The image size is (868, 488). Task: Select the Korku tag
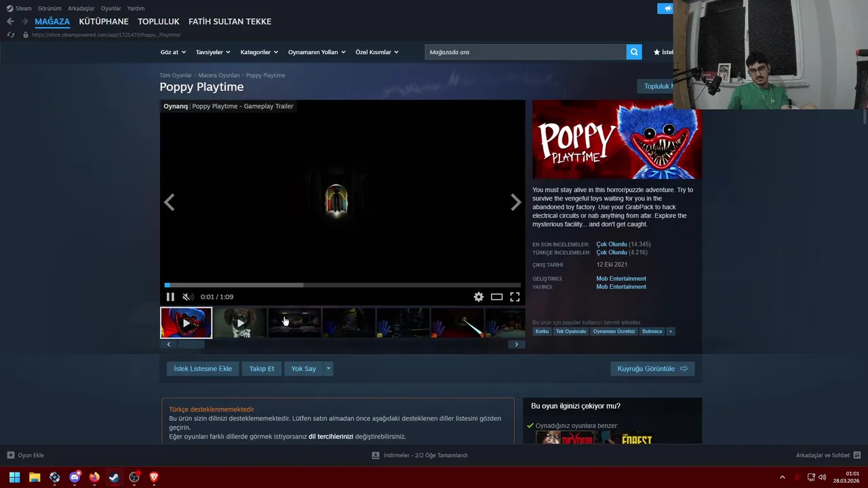[542, 331]
